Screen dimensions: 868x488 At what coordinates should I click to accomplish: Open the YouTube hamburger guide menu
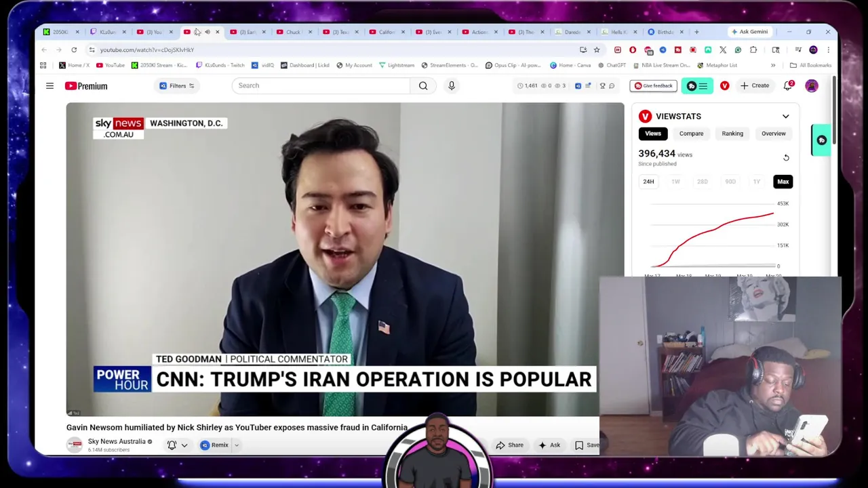click(50, 86)
